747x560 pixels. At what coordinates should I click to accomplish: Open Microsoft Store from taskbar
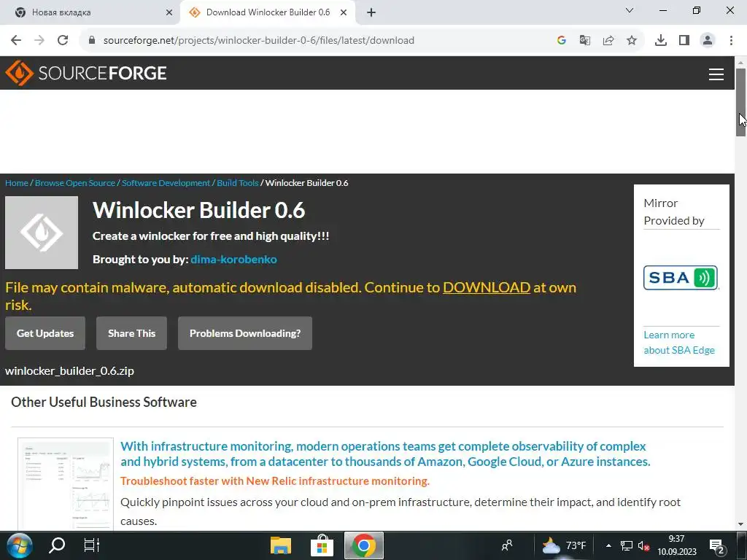pos(322,545)
